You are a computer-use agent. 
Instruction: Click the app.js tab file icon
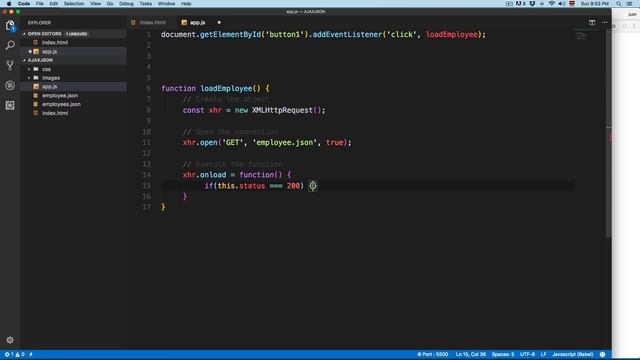pyautogui.click(x=184, y=22)
